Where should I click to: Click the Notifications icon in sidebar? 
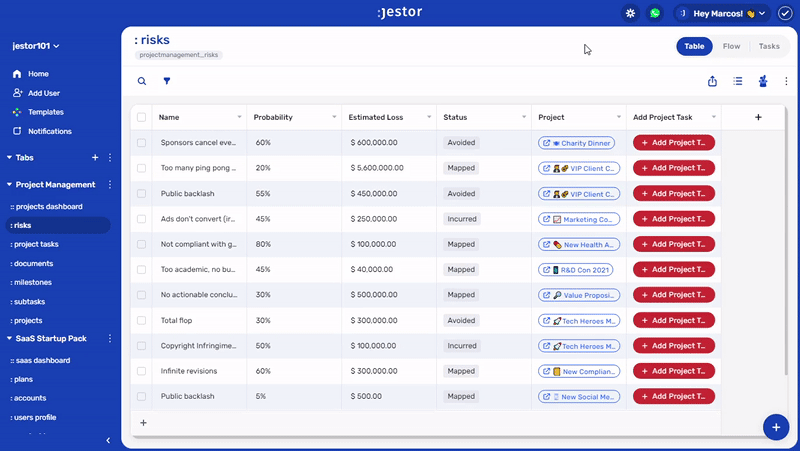click(17, 131)
